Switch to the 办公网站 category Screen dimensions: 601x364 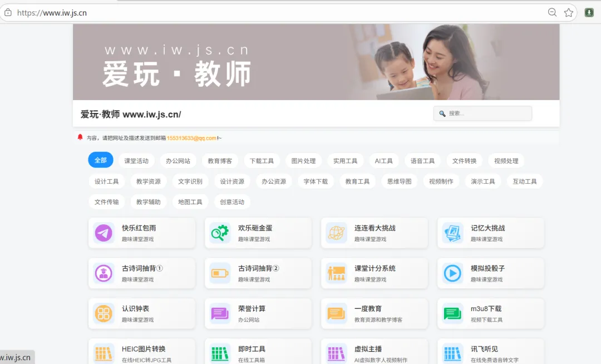178,161
